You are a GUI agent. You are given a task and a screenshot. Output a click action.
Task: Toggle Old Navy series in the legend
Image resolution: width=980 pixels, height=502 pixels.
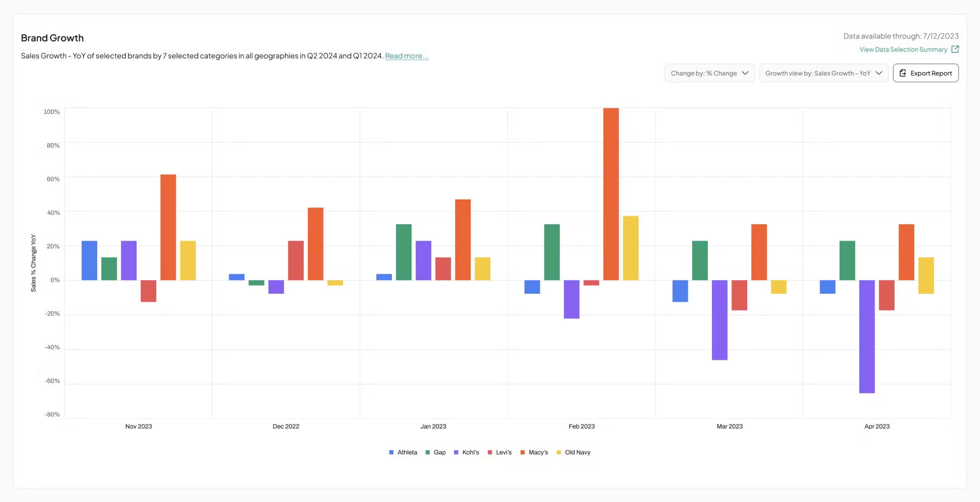click(x=573, y=452)
